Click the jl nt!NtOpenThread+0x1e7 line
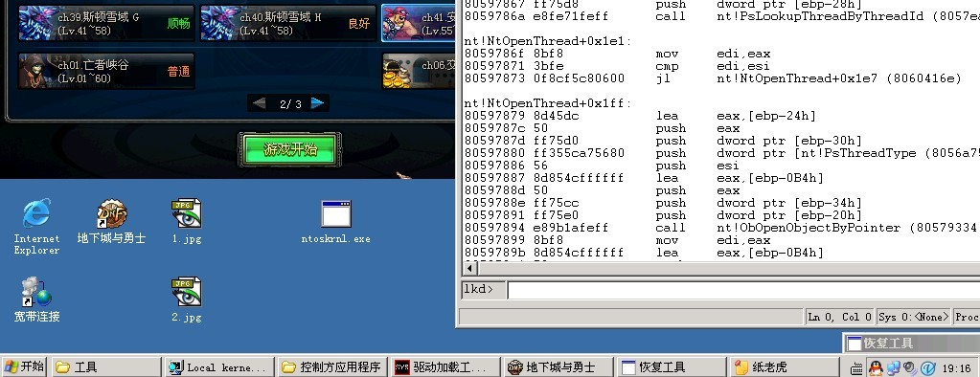 pos(713,78)
